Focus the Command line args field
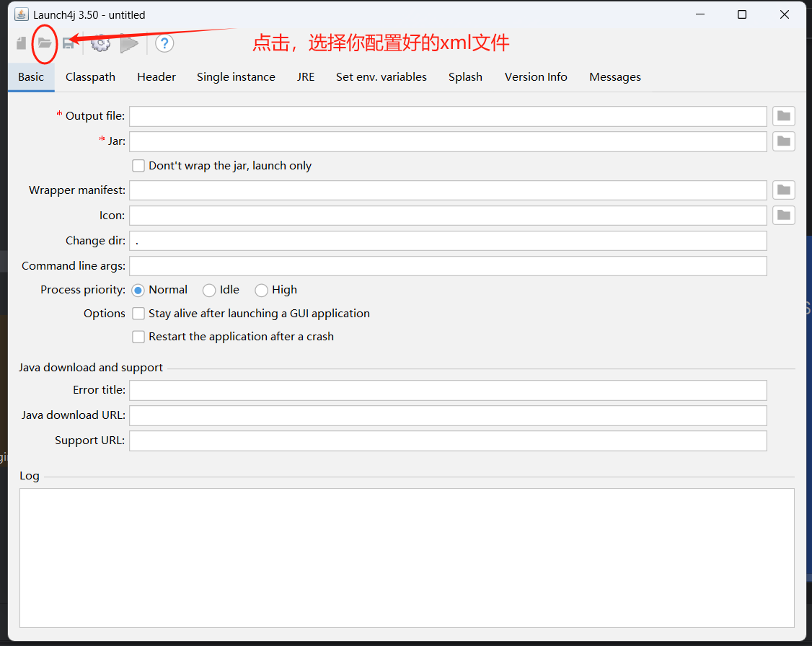This screenshot has width=812, height=646. click(x=448, y=266)
